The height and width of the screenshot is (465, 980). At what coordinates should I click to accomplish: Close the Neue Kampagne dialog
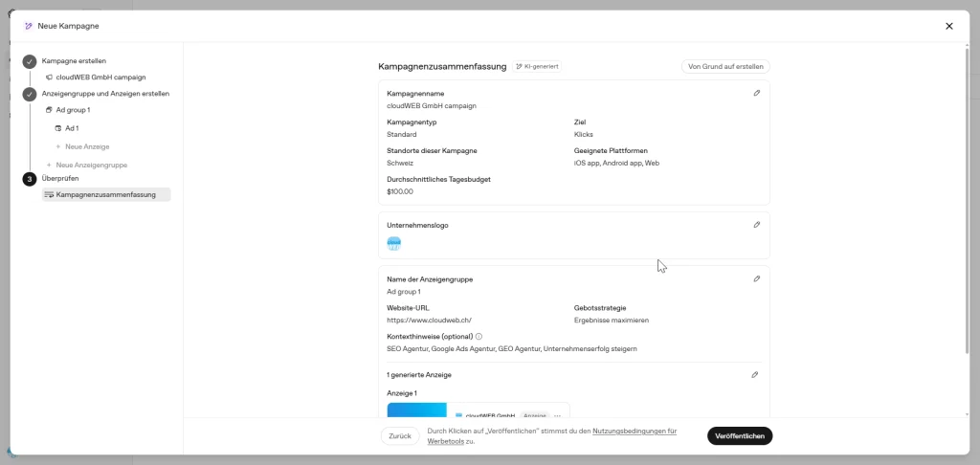point(948,26)
